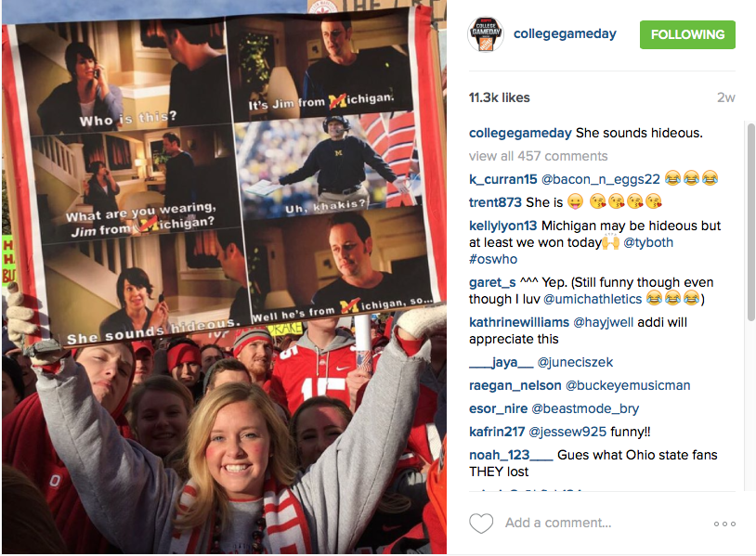Toggle the green FOLLOWING button

click(687, 34)
